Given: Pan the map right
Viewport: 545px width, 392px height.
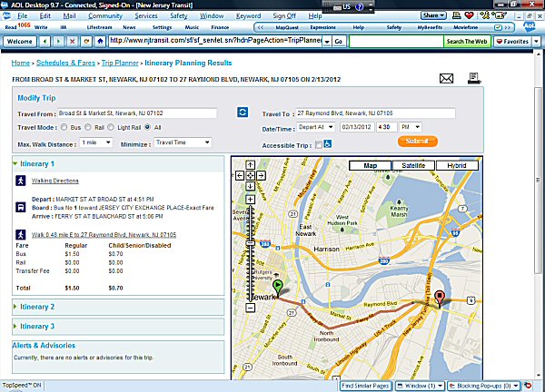Looking at the screenshot, I should [261, 176].
